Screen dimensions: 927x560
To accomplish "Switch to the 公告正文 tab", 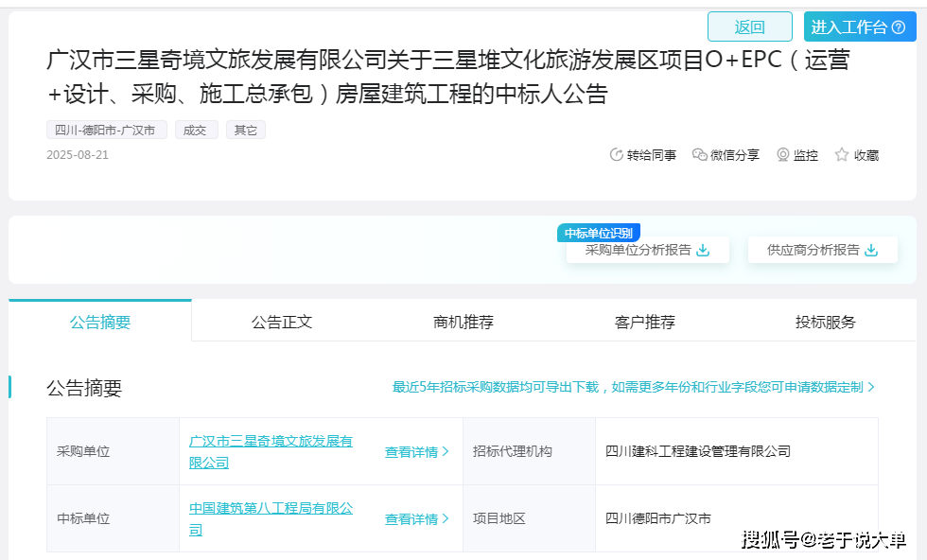I will click(282, 322).
